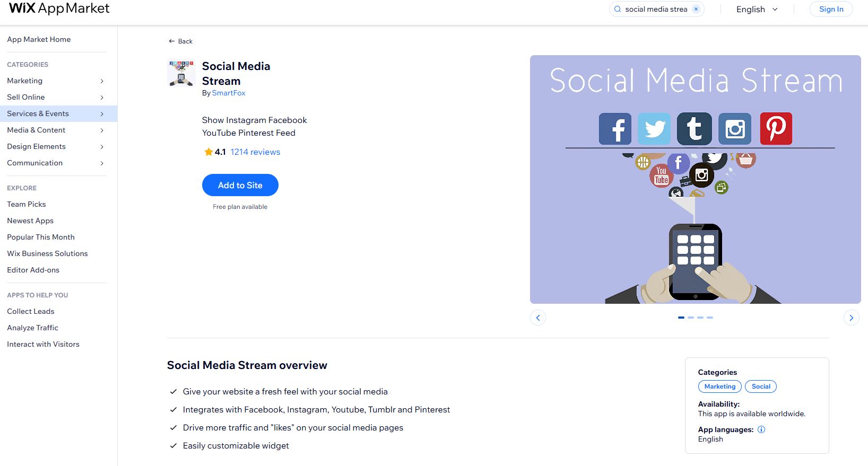Viewport: 868px width, 466px height.
Task: Expand the Marketing chevron arrow
Action: click(x=102, y=81)
